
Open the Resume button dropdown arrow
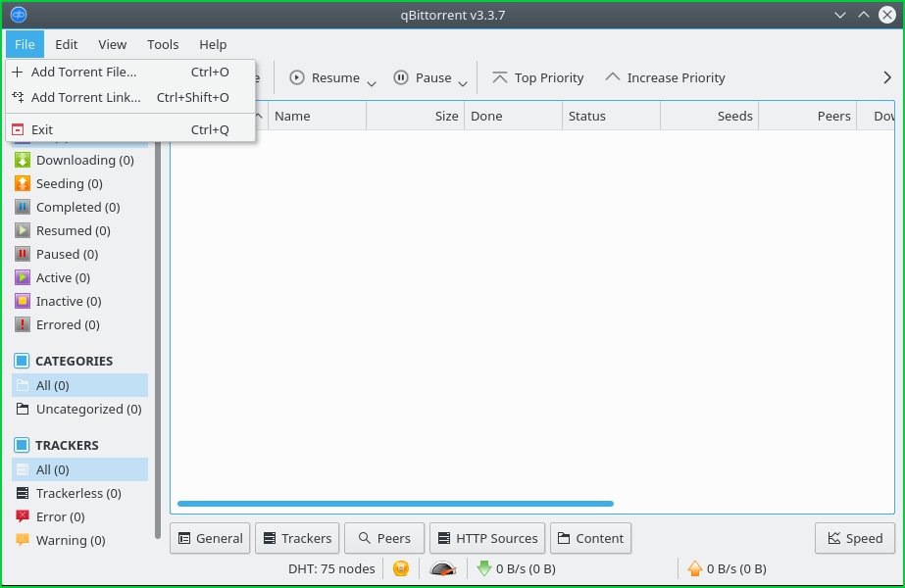pyautogui.click(x=371, y=80)
